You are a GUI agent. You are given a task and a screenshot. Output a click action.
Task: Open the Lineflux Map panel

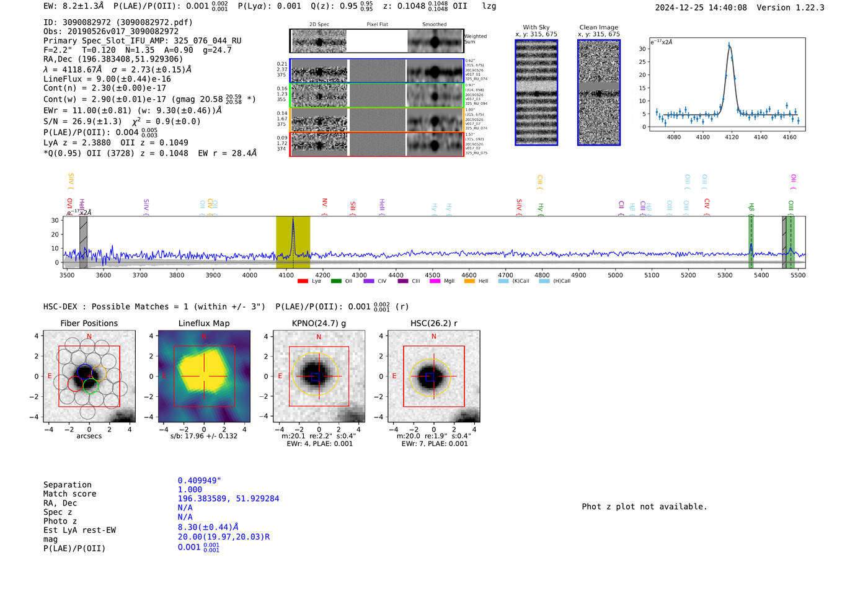pos(204,376)
